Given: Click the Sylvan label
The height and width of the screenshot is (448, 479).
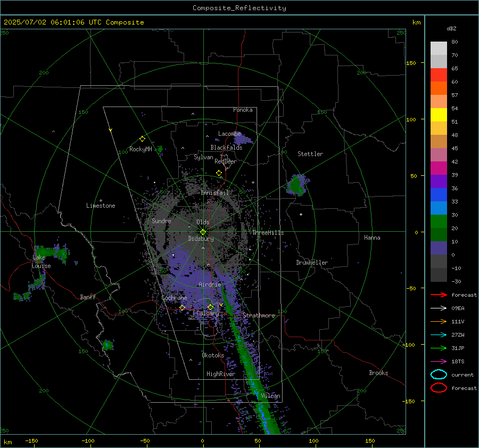Looking at the screenshot, I should (203, 157).
